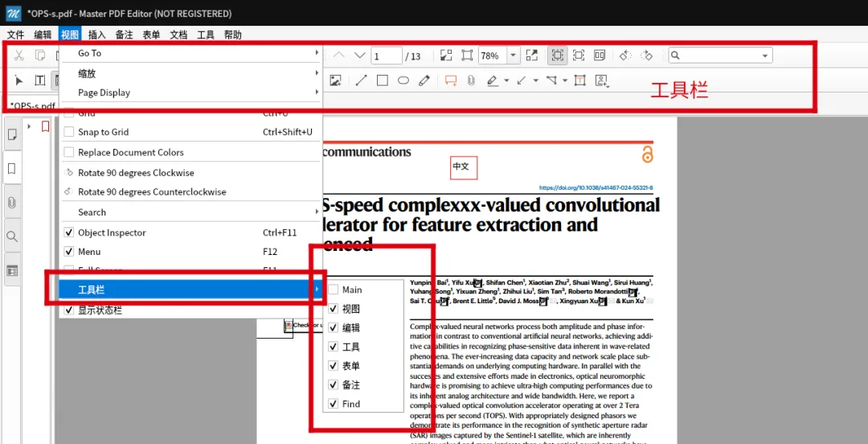
Task: Expand the Page Display submenu
Action: (191, 92)
